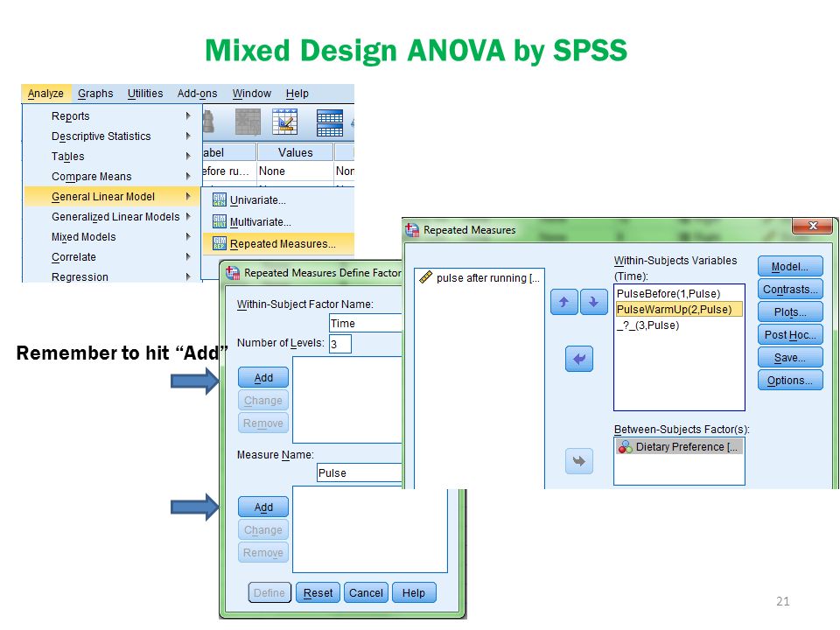
Task: Click the grayed arrow beside Between-Subjects Factor(s)
Action: point(579,461)
